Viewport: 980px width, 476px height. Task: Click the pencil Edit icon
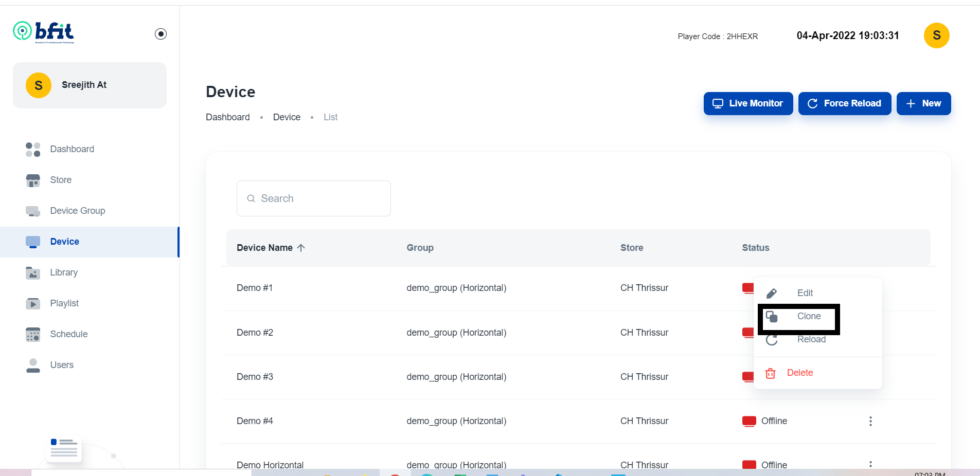[x=772, y=294]
